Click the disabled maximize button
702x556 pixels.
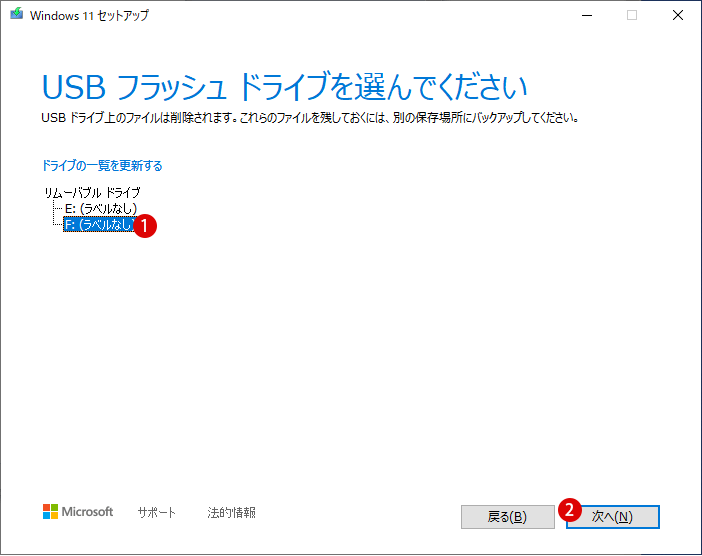[632, 15]
